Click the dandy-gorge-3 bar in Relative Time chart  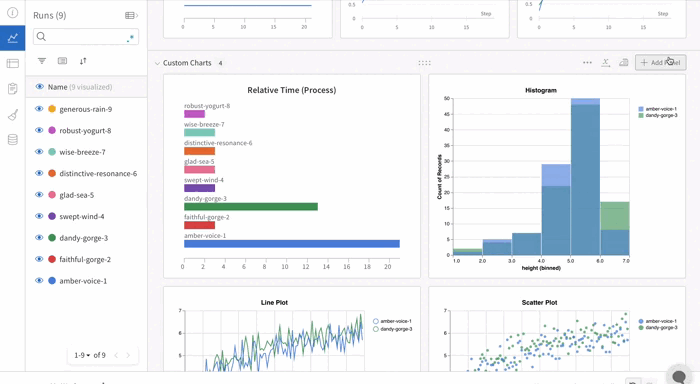(251, 207)
